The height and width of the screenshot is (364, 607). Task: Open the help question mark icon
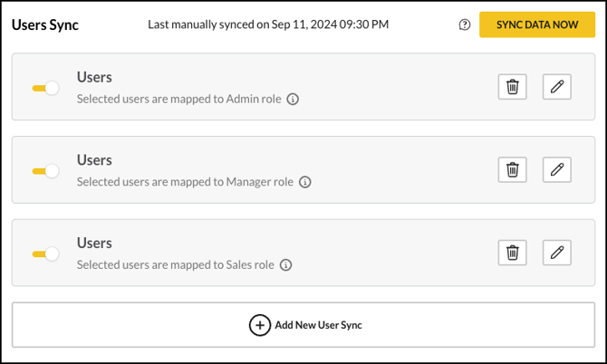[465, 24]
